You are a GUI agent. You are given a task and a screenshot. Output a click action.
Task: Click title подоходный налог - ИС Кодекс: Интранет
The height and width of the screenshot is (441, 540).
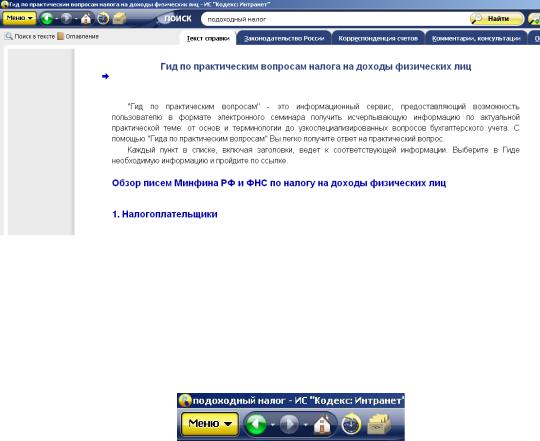pos(298,401)
